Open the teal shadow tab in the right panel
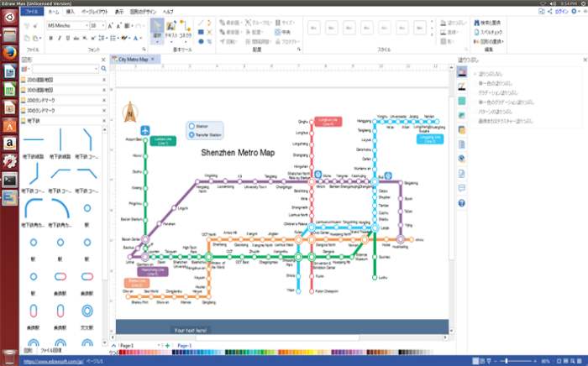 (x=462, y=101)
